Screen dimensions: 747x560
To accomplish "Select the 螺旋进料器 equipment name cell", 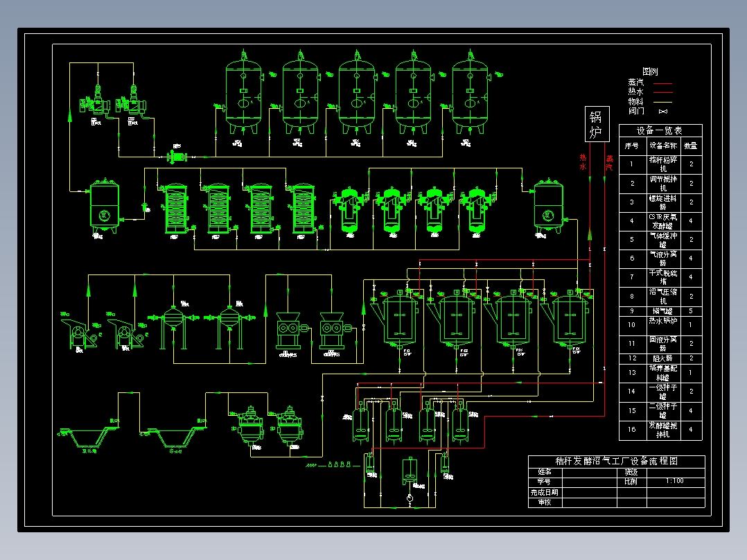I will pos(663,202).
